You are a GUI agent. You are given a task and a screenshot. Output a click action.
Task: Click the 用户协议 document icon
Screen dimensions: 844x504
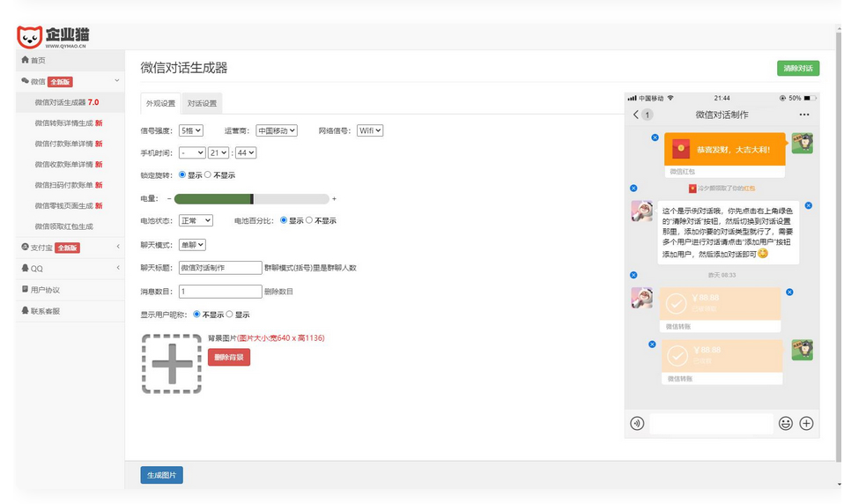coord(25,289)
